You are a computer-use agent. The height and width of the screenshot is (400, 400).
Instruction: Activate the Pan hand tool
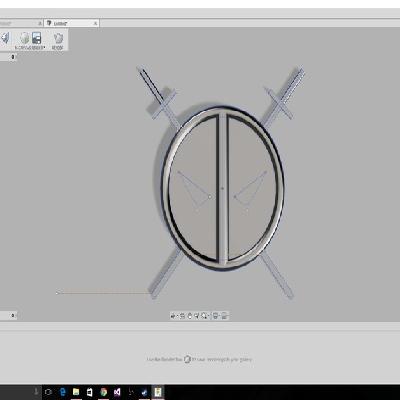[190, 316]
